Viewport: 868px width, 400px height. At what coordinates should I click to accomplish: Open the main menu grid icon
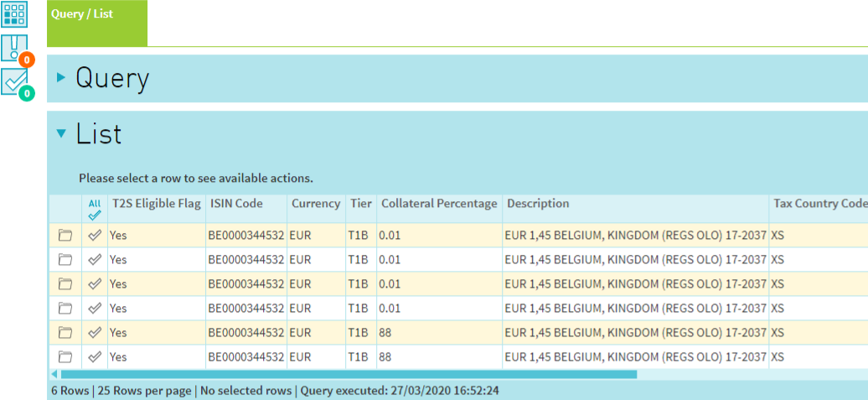(14, 14)
